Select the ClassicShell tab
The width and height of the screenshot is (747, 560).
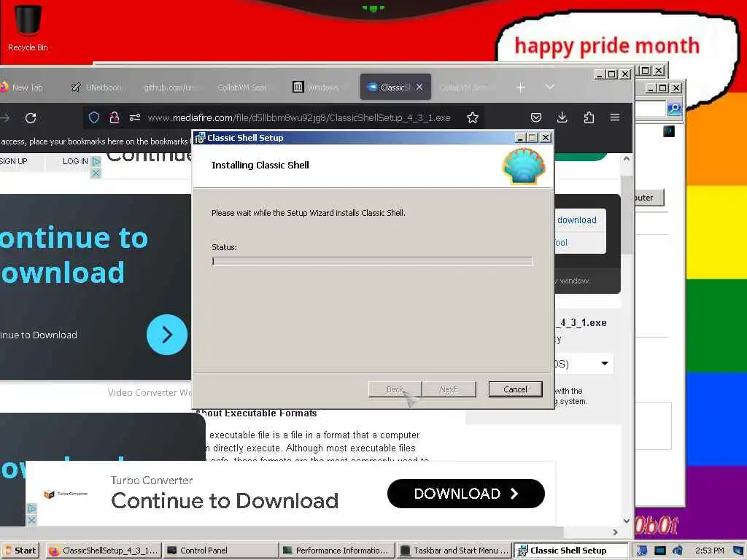[395, 87]
